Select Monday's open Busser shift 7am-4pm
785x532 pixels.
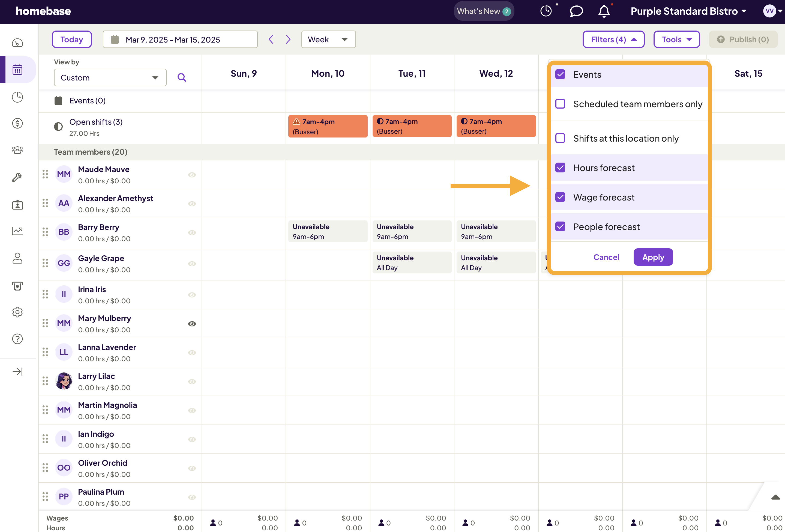(328, 126)
